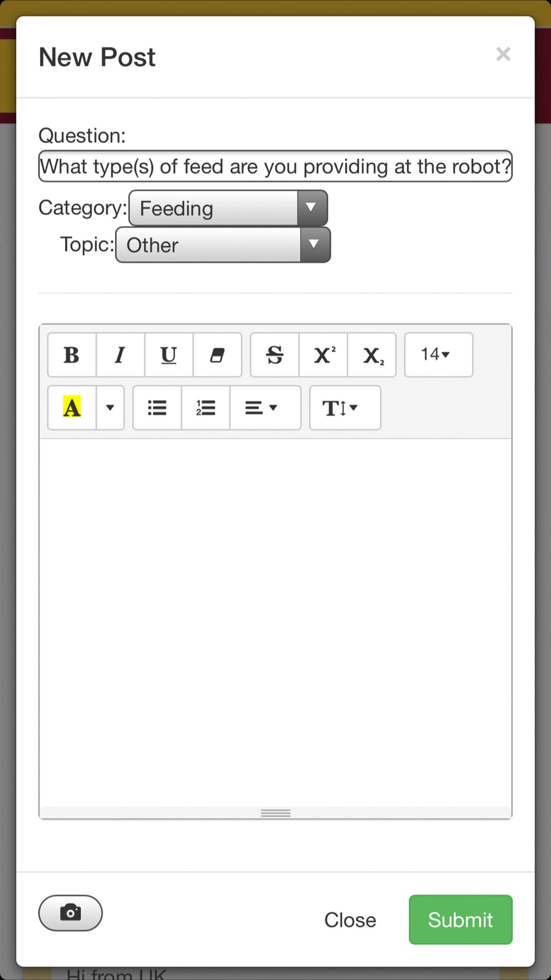551x980 pixels.
Task: Click the Close button
Action: click(350, 919)
